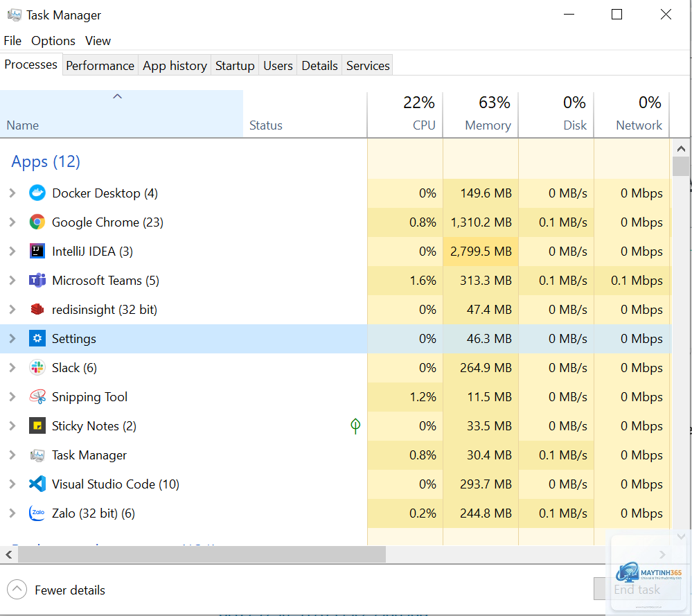Sort processes by Memory column

point(481,114)
